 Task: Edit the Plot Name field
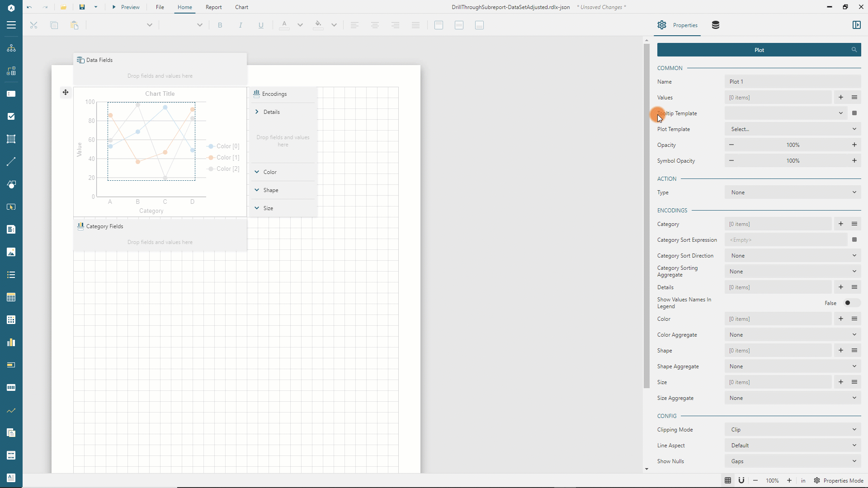(793, 82)
